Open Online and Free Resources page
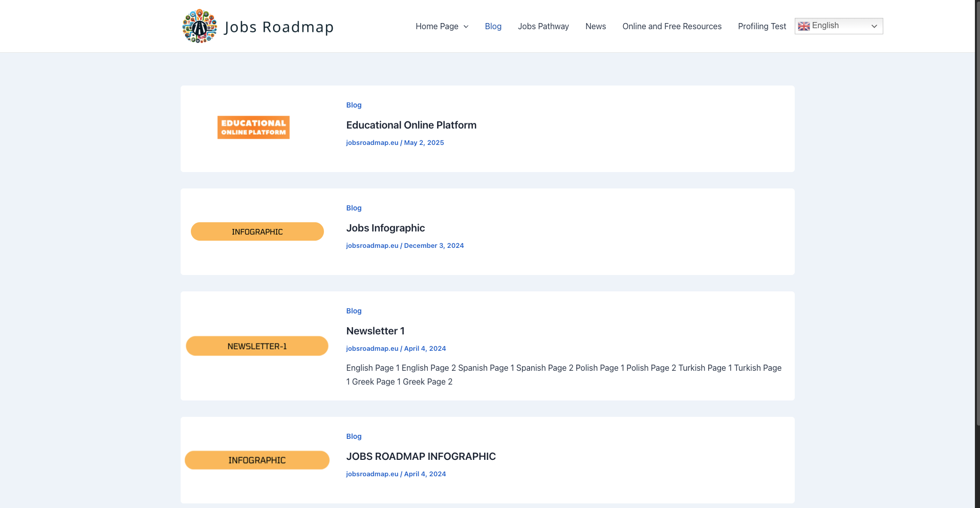980x508 pixels. pyautogui.click(x=671, y=26)
